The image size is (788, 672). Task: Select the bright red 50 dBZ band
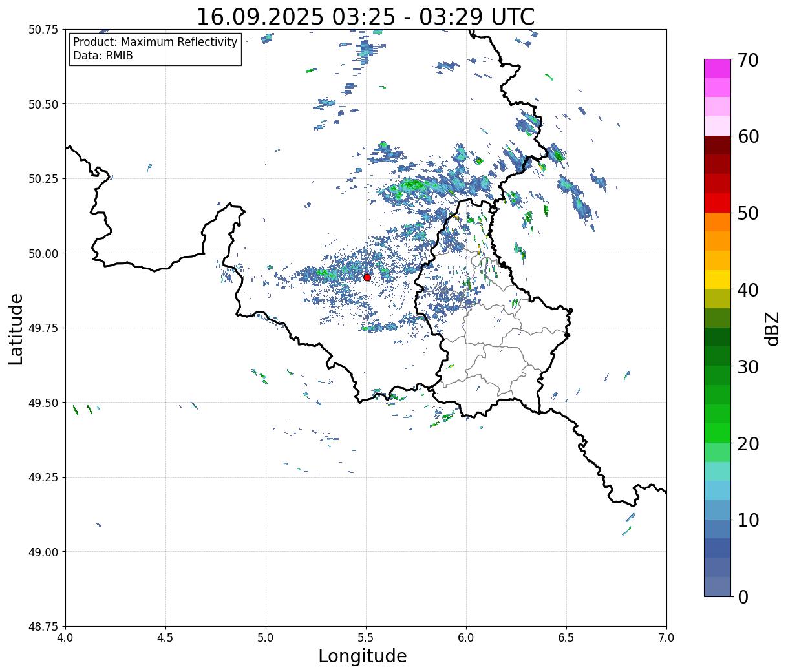(x=718, y=203)
